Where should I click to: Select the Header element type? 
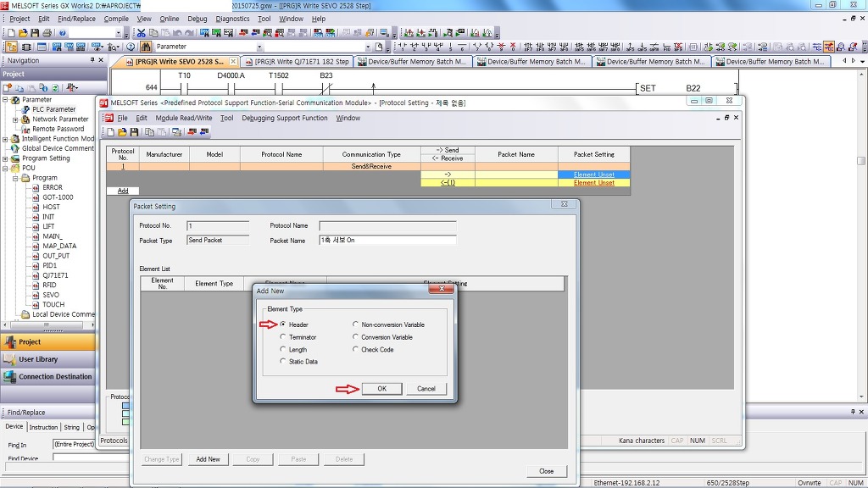click(x=283, y=324)
